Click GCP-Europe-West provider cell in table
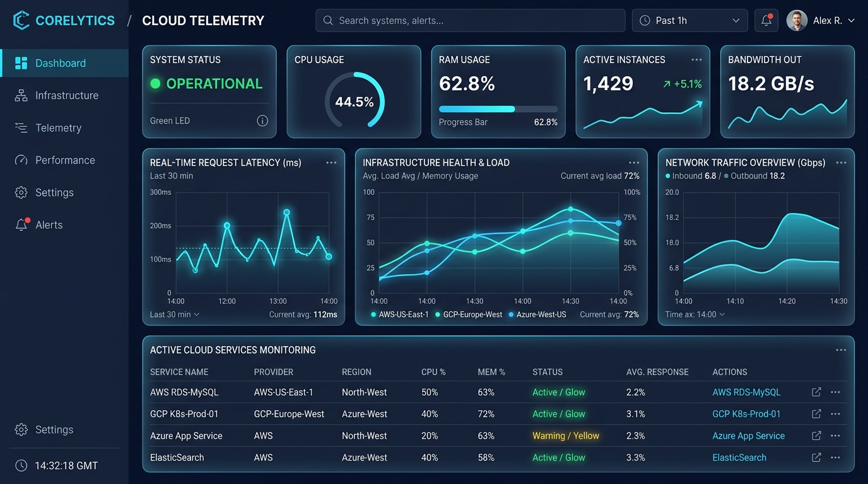The width and height of the screenshot is (868, 484). point(289,414)
